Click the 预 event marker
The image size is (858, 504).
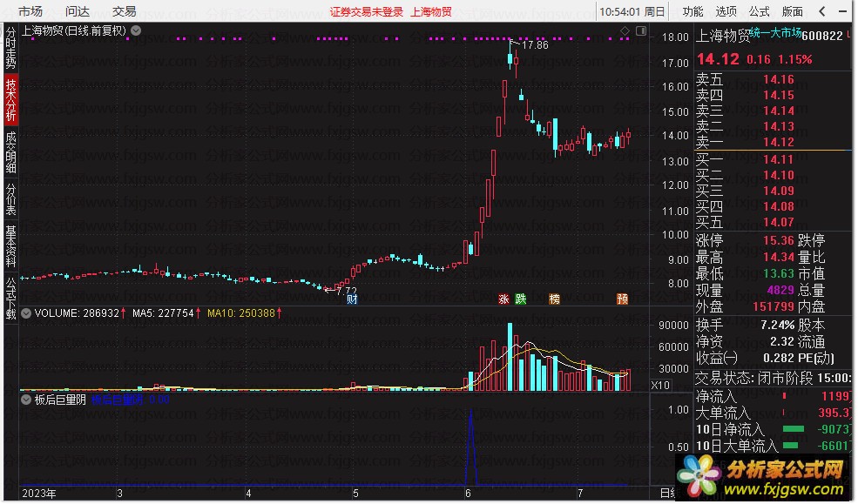pos(622,299)
